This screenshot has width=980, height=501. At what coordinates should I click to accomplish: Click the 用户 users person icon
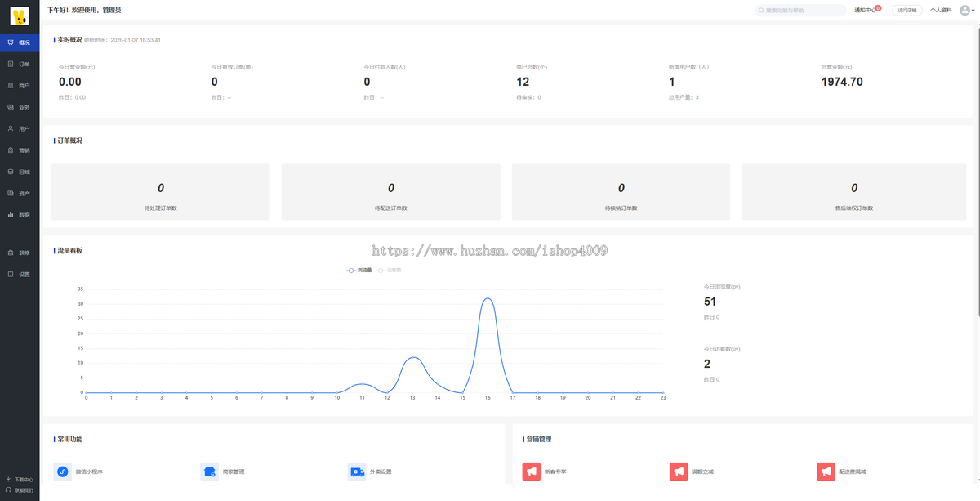tap(11, 128)
